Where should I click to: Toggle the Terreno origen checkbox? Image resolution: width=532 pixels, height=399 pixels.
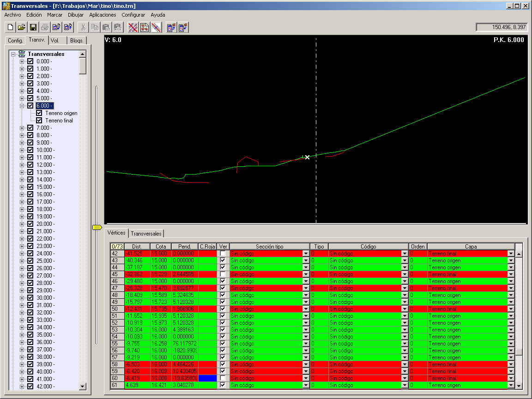point(39,113)
